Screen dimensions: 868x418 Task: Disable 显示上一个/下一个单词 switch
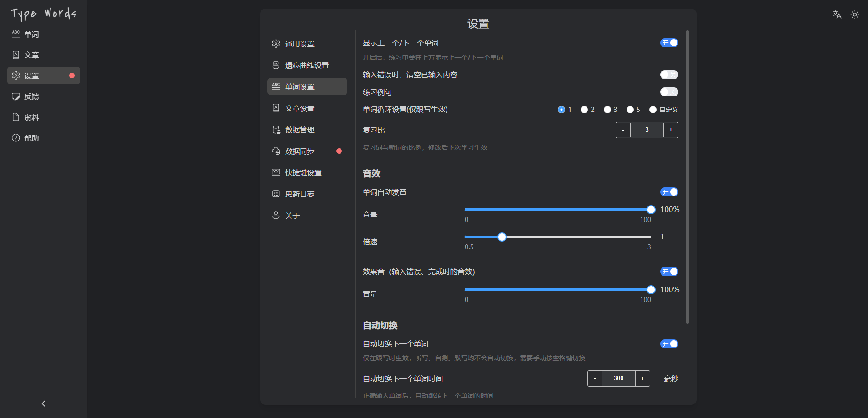pyautogui.click(x=669, y=43)
